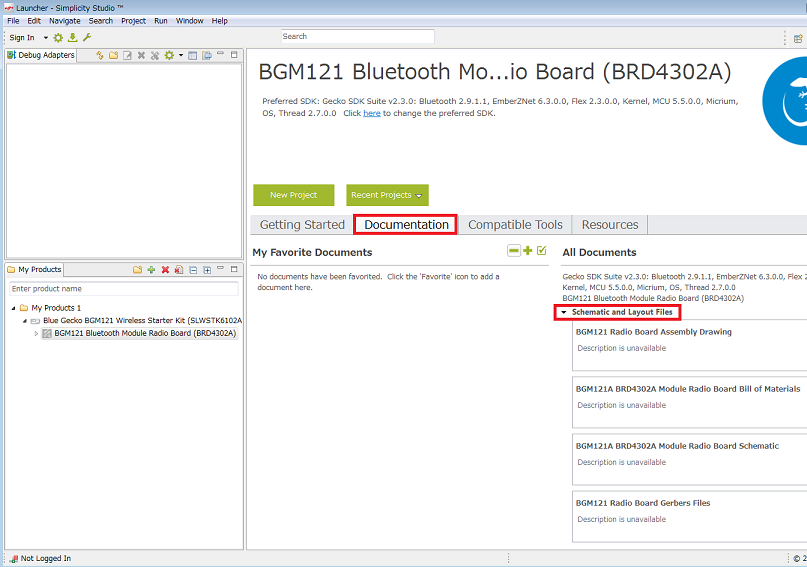807x567 pixels.
Task: Select Debug Adapters panel tab
Action: click(41, 55)
